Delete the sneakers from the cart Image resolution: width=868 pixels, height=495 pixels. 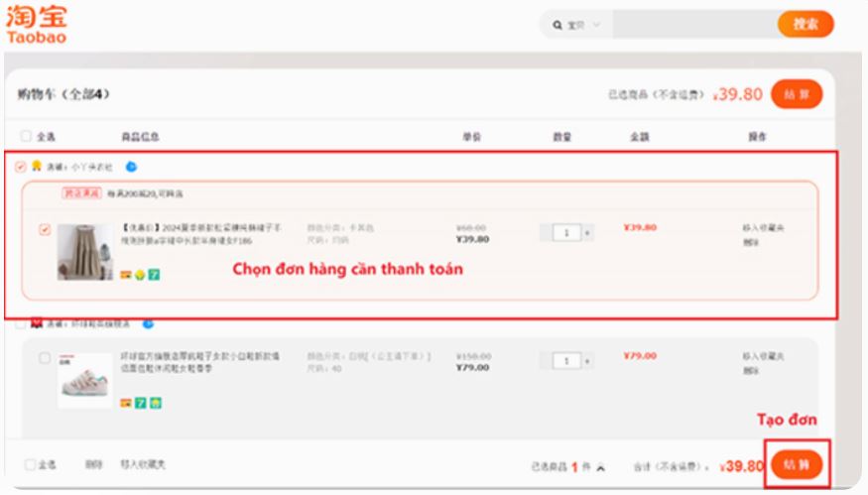(750, 370)
